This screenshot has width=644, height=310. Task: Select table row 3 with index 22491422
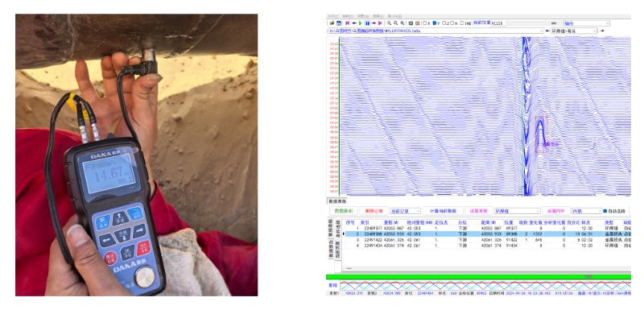[x=487, y=240]
